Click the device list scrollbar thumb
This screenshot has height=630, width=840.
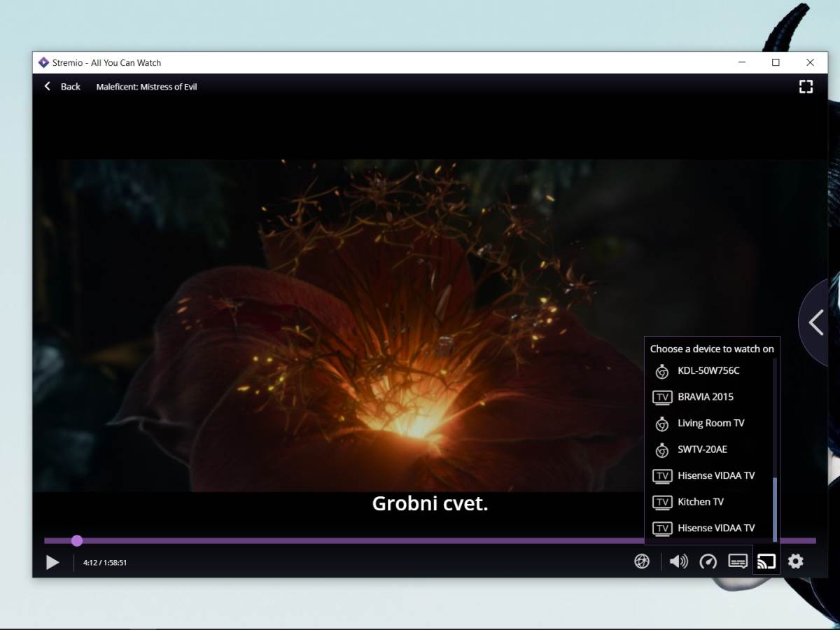click(x=775, y=508)
